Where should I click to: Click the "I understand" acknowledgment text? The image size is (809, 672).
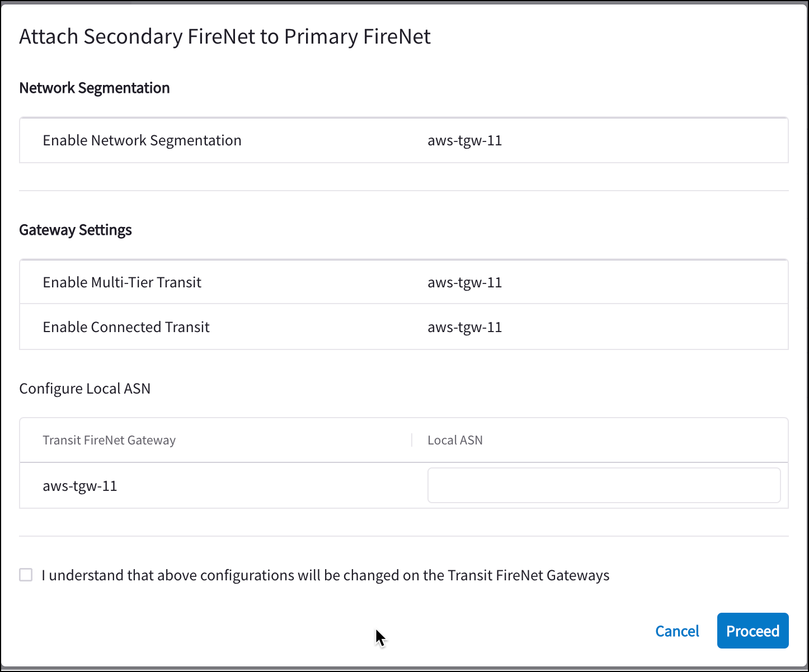coord(325,575)
